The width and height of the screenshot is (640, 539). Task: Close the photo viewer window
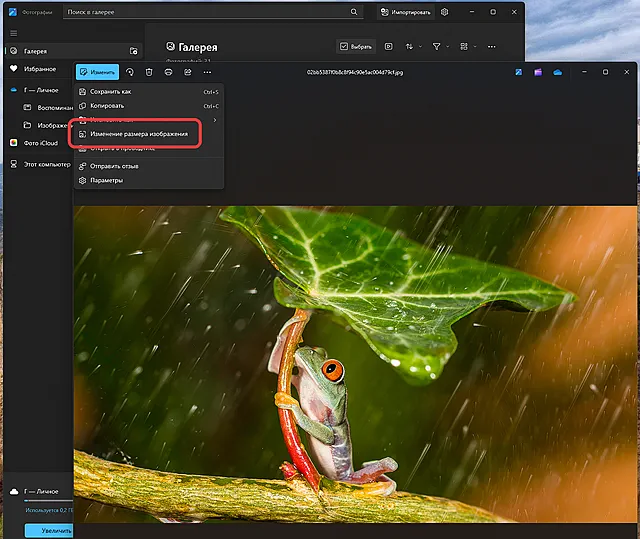coord(627,72)
